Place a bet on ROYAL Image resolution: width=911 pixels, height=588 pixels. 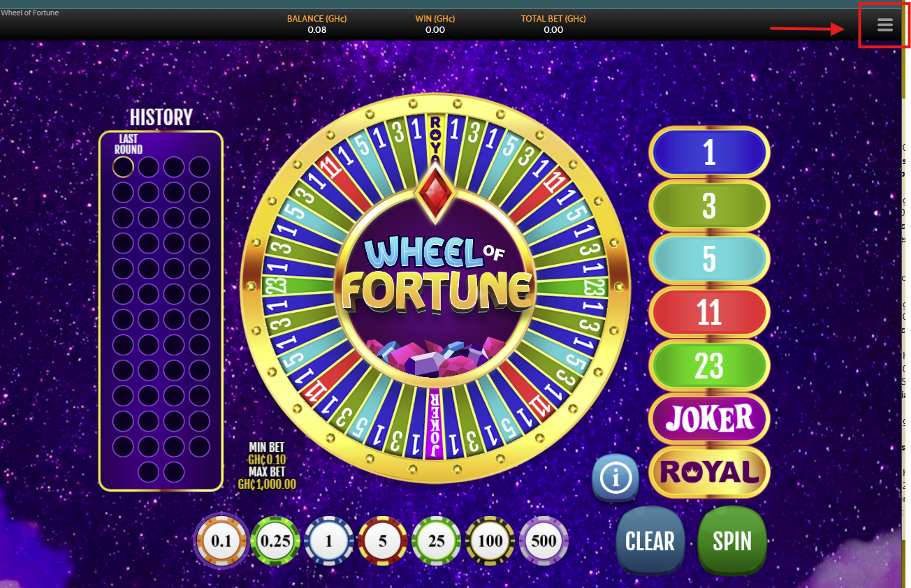coord(709,472)
